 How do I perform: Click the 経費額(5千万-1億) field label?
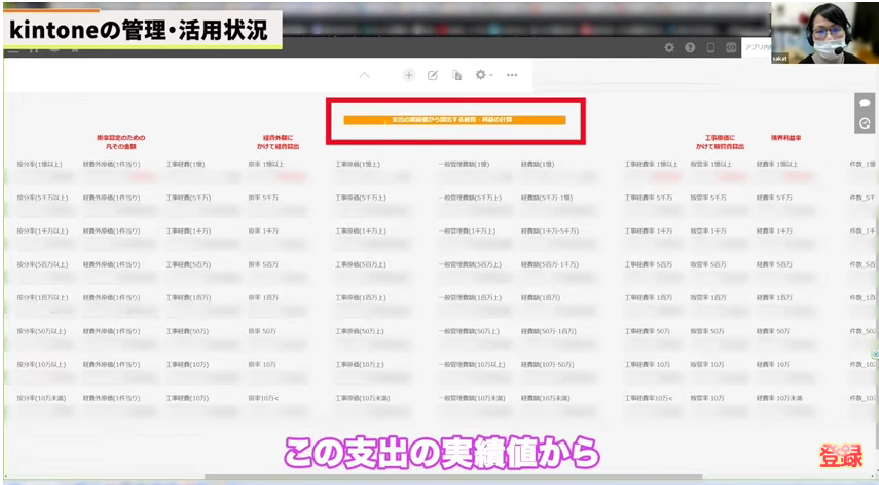(547, 197)
